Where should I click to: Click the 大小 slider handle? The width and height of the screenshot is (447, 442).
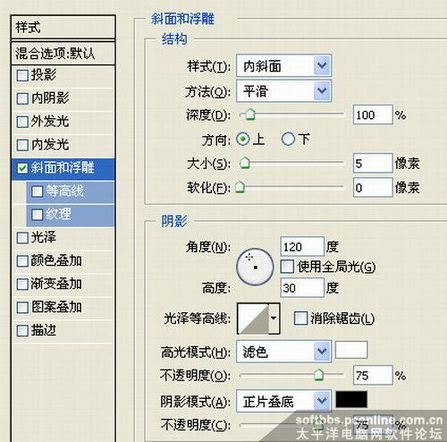(245, 163)
